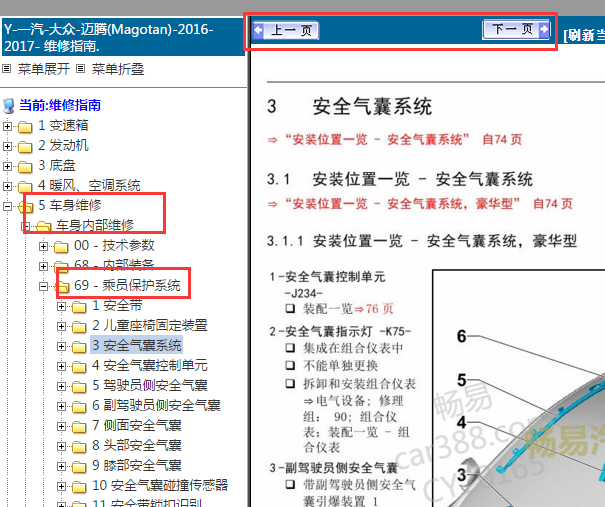The width and height of the screenshot is (605, 507).
Task: Click the 刷新当 refresh link
Action: click(584, 35)
